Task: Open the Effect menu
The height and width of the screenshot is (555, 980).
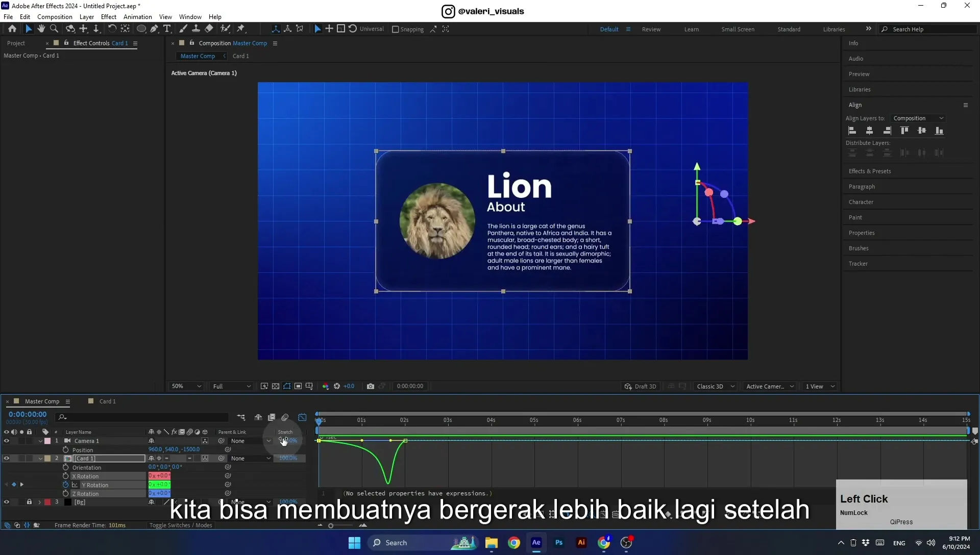Action: [x=109, y=17]
